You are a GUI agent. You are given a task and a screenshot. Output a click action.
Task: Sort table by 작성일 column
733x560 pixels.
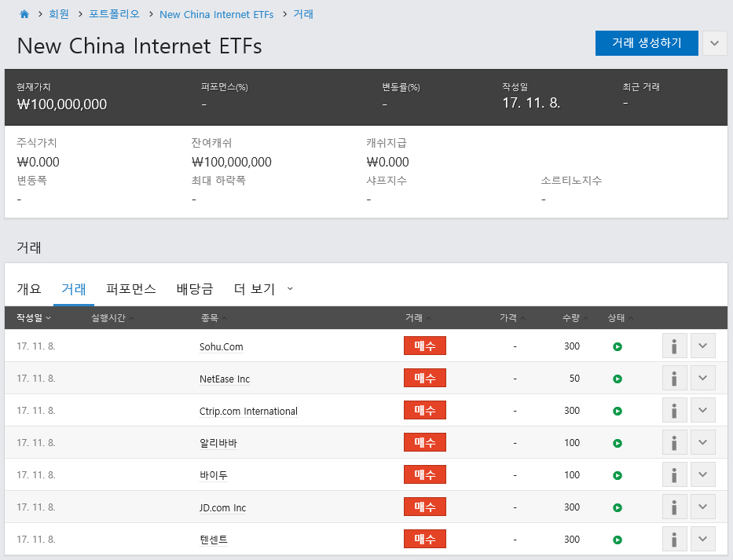pos(34,318)
